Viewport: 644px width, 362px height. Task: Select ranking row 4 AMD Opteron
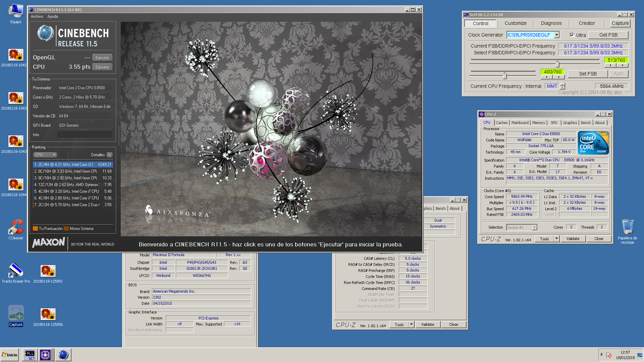tap(73, 185)
